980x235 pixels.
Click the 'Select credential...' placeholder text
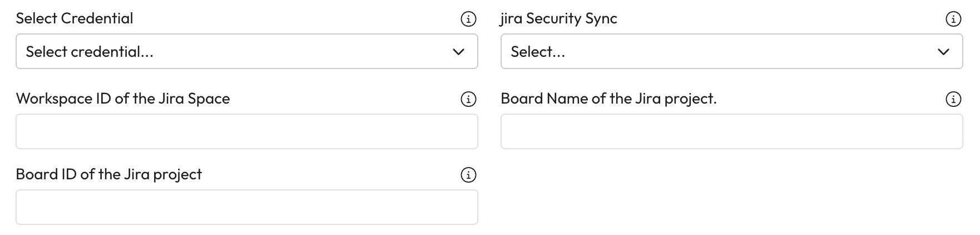90,52
